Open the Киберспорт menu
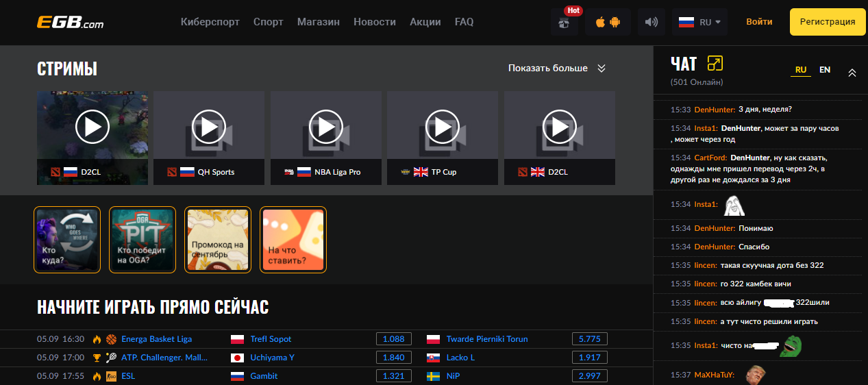Image resolution: width=868 pixels, height=385 pixels. (210, 22)
